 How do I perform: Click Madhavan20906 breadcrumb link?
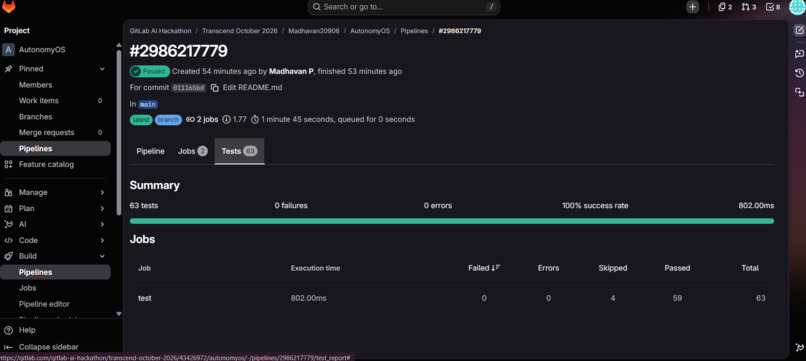point(314,31)
